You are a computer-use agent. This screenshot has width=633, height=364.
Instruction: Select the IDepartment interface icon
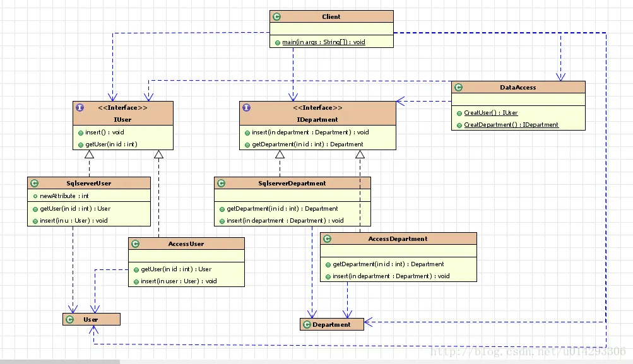[x=247, y=107]
